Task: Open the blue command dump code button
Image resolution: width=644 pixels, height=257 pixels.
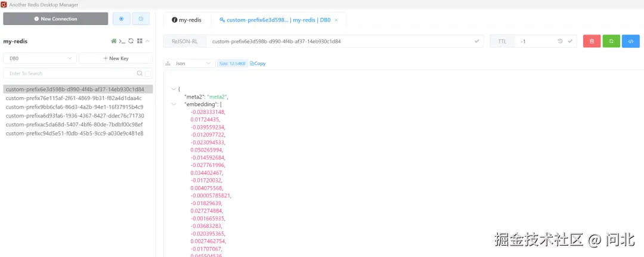Action: point(631,41)
